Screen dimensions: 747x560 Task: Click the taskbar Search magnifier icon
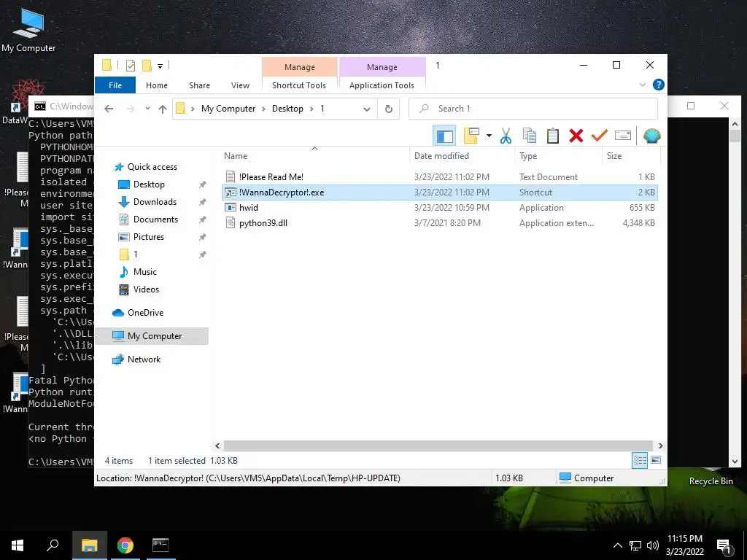[53, 545]
